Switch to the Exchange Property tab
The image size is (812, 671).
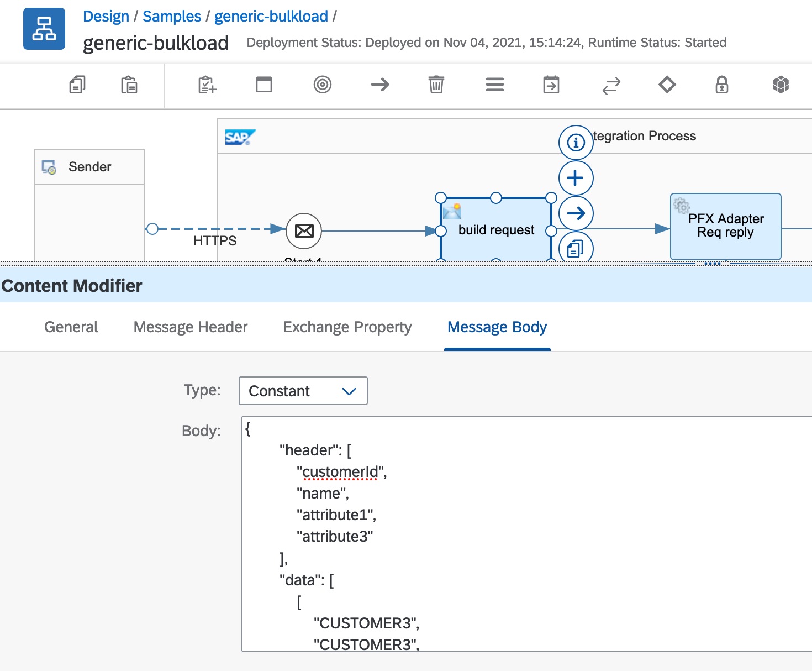click(x=347, y=327)
